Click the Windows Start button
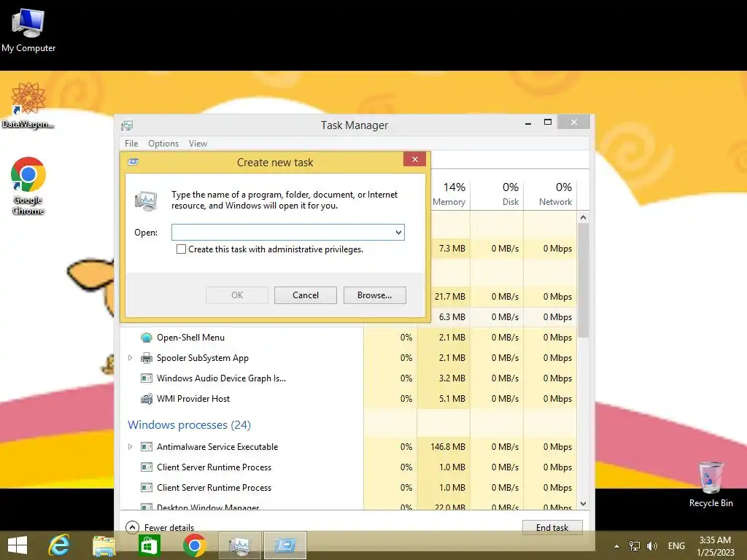This screenshot has height=560, width=747. 18,545
